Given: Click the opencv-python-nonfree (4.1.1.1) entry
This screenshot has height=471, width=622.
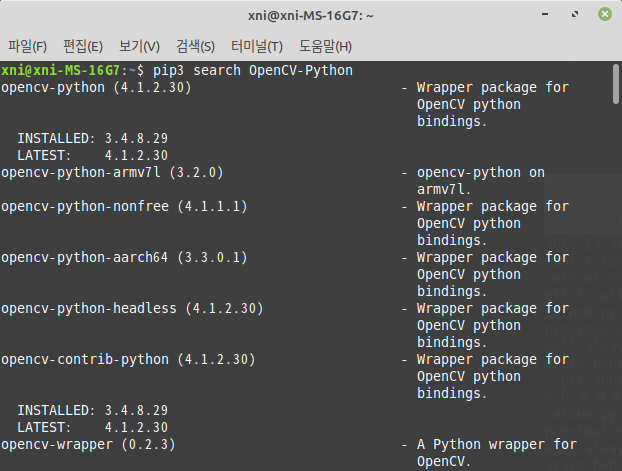Looking at the screenshot, I should pos(124,206).
